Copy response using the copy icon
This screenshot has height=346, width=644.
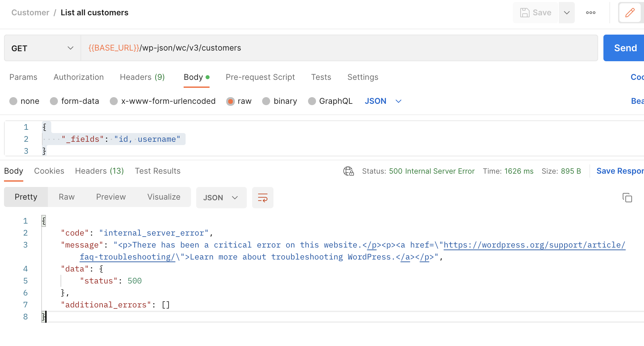coord(627,198)
